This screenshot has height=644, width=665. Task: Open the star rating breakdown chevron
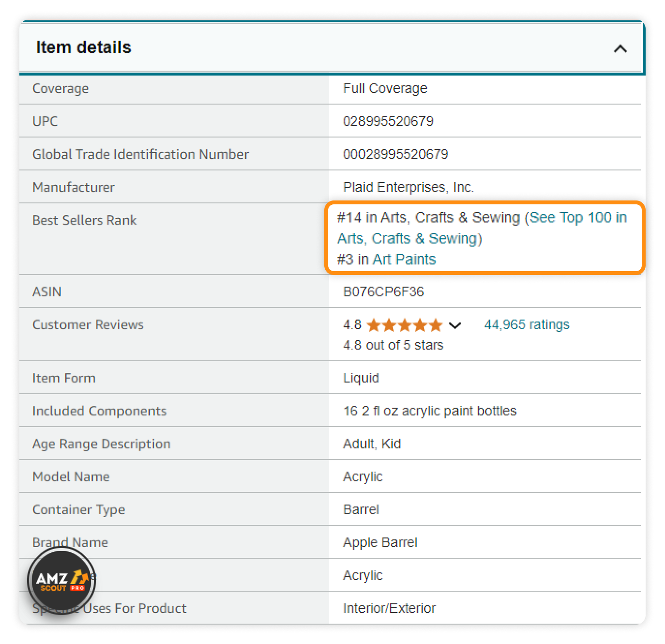455,326
